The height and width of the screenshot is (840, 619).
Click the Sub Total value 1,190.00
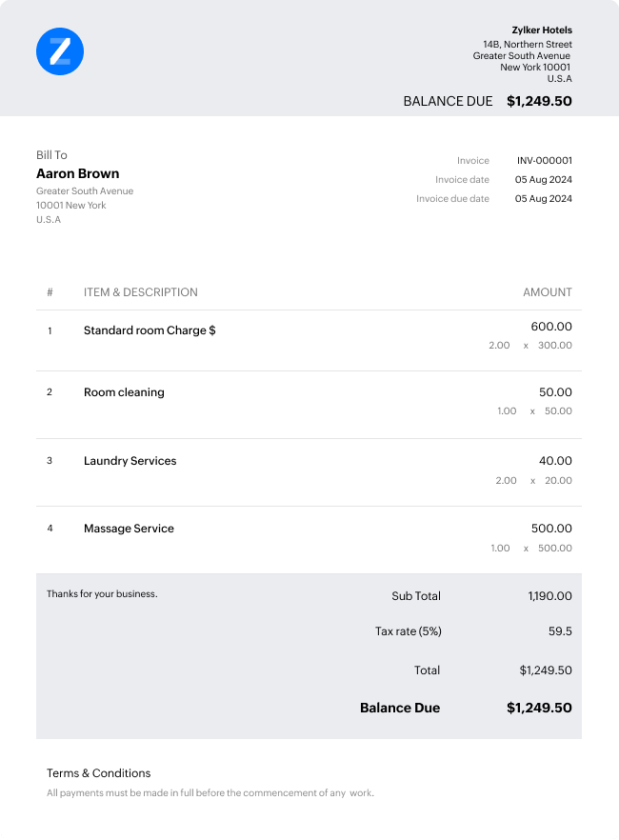549,596
